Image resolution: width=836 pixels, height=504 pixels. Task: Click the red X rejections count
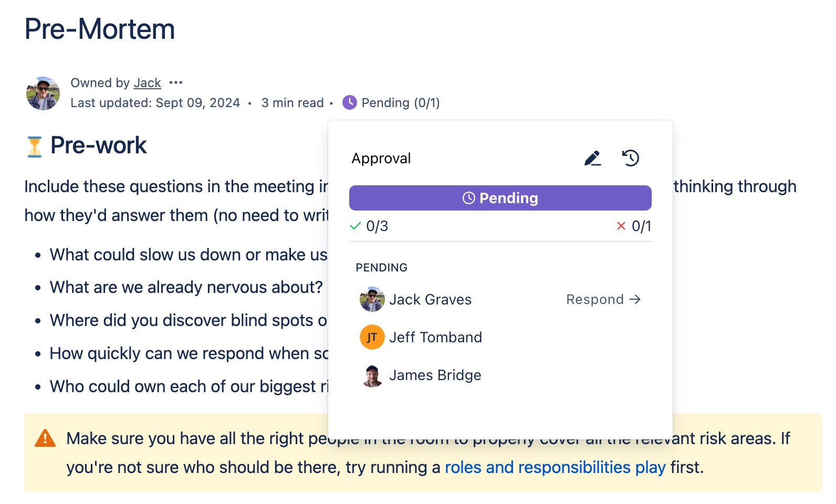click(634, 226)
